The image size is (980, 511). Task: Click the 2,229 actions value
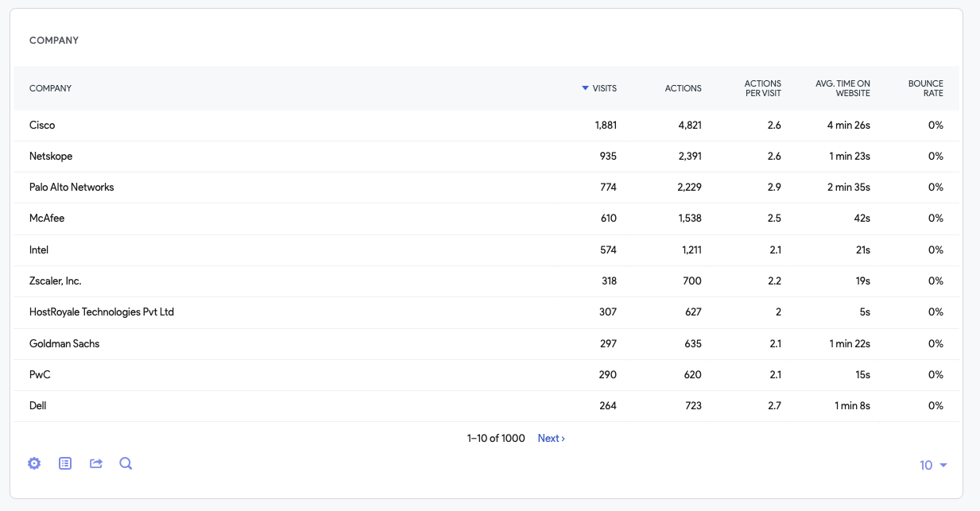pos(689,188)
